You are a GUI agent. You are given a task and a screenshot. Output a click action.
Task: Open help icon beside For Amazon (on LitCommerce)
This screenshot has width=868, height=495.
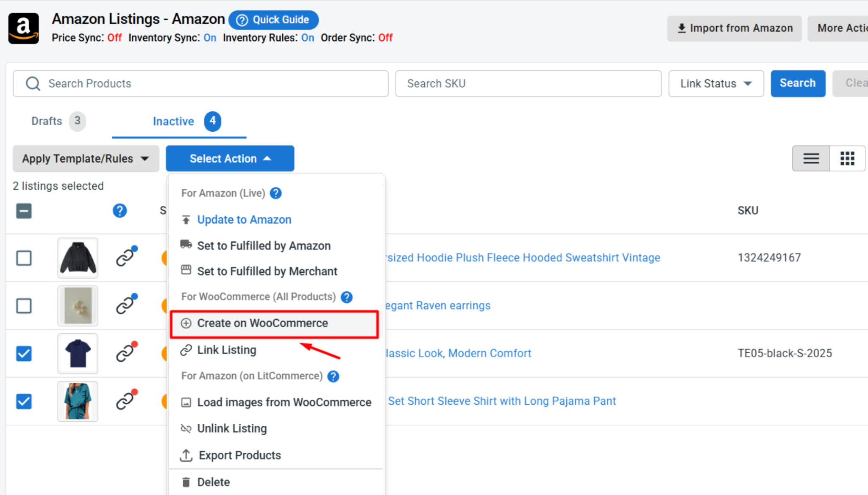pyautogui.click(x=334, y=376)
